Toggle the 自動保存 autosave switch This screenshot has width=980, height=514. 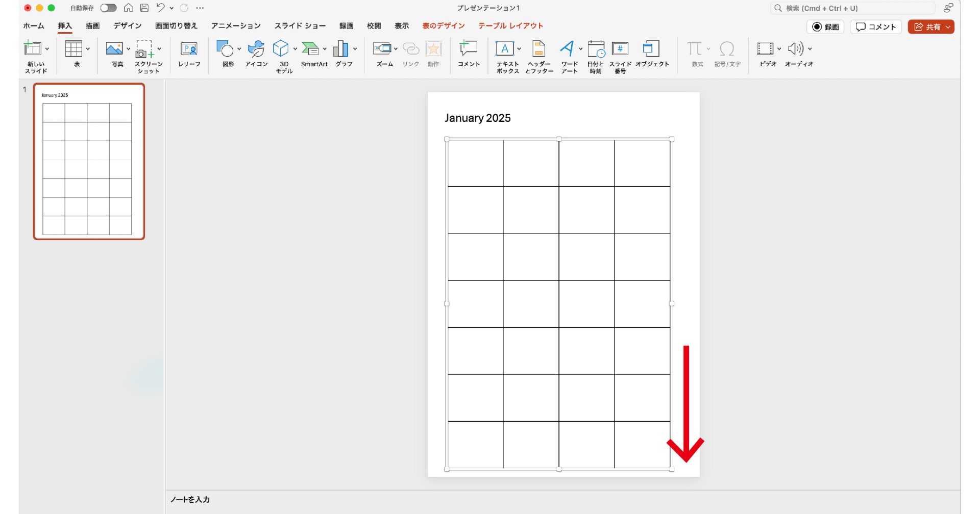[108, 8]
